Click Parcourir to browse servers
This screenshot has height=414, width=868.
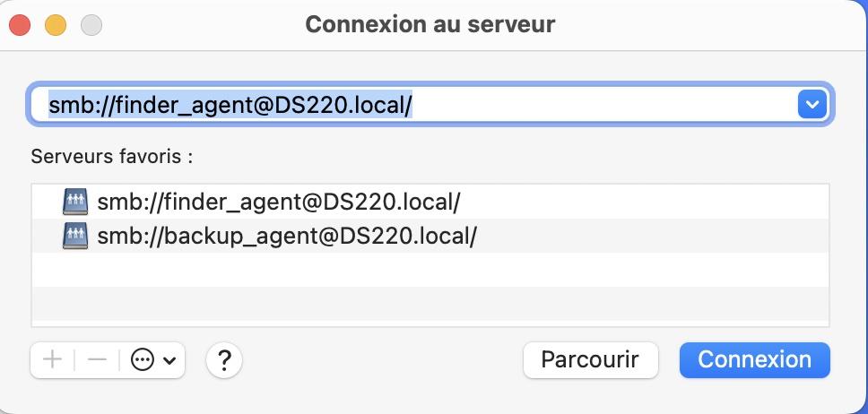point(591,360)
